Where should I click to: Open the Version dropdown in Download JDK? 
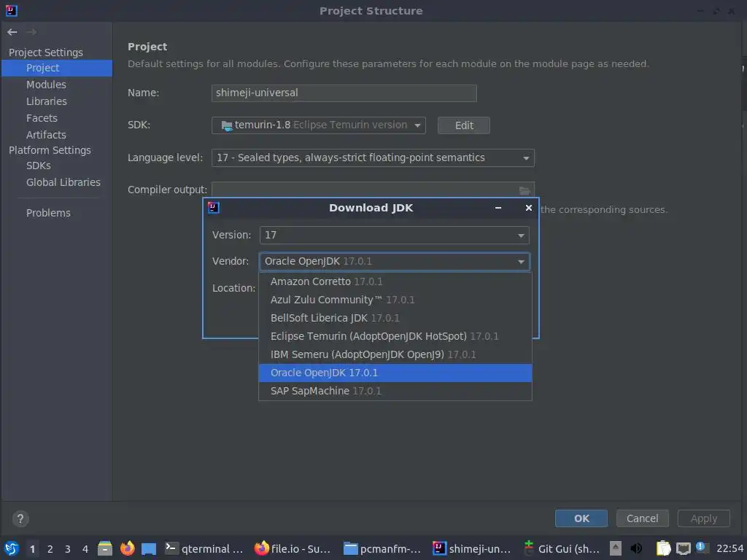click(x=394, y=236)
